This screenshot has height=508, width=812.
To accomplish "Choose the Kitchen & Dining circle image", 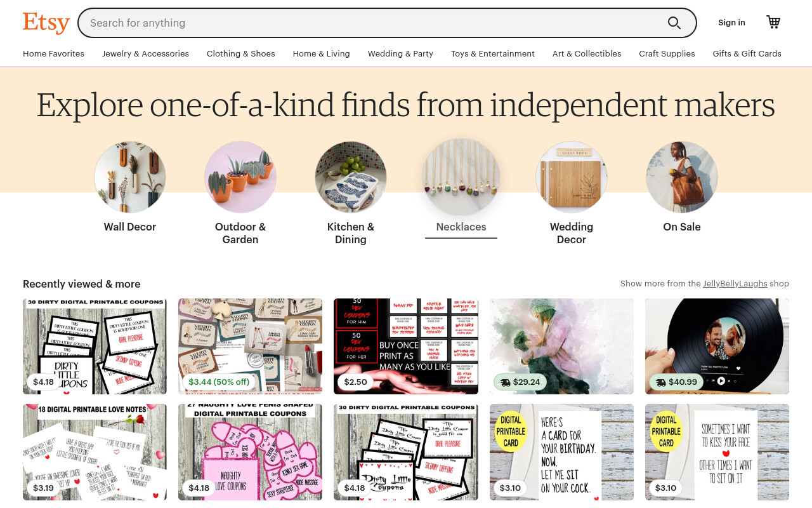I will [x=351, y=177].
